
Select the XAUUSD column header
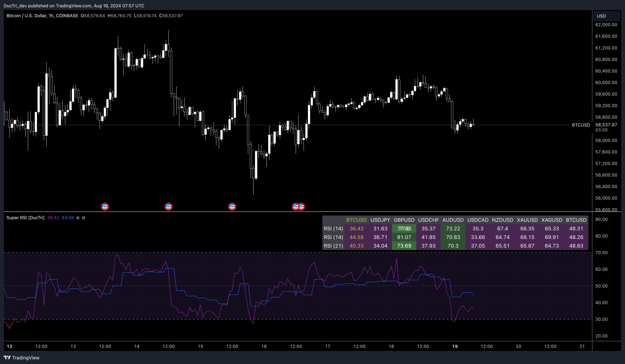tap(527, 220)
